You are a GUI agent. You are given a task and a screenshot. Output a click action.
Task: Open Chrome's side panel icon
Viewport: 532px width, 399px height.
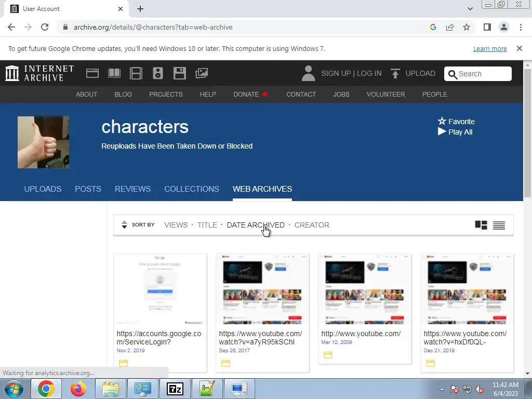click(x=487, y=27)
